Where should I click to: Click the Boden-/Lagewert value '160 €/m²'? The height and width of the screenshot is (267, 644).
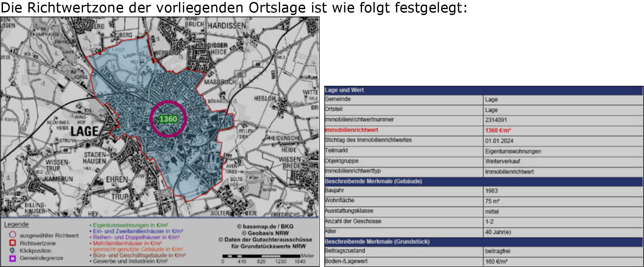coord(496,262)
